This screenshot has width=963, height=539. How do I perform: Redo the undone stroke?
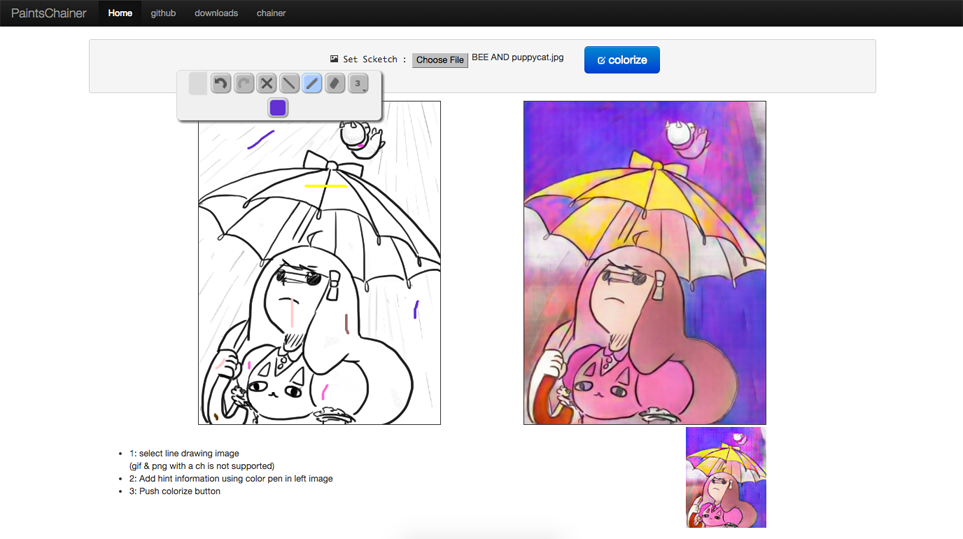point(244,83)
